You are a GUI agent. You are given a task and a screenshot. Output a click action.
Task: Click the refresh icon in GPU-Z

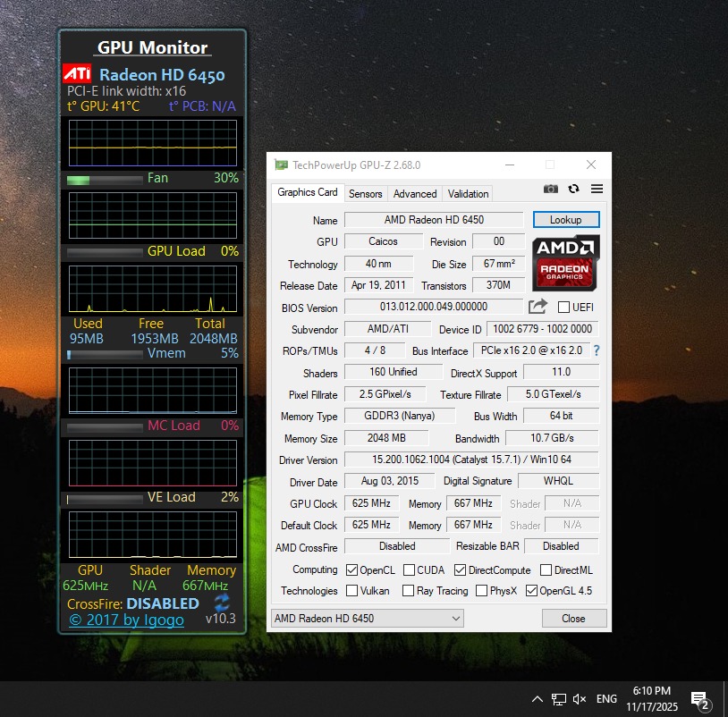click(573, 189)
